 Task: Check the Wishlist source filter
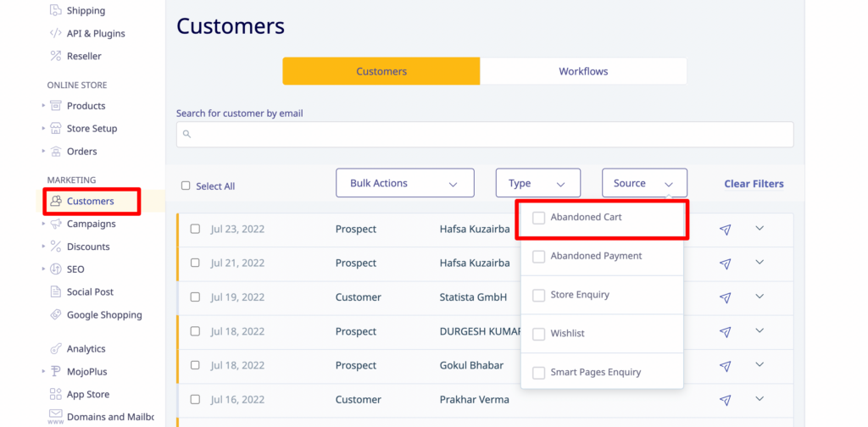coord(538,334)
